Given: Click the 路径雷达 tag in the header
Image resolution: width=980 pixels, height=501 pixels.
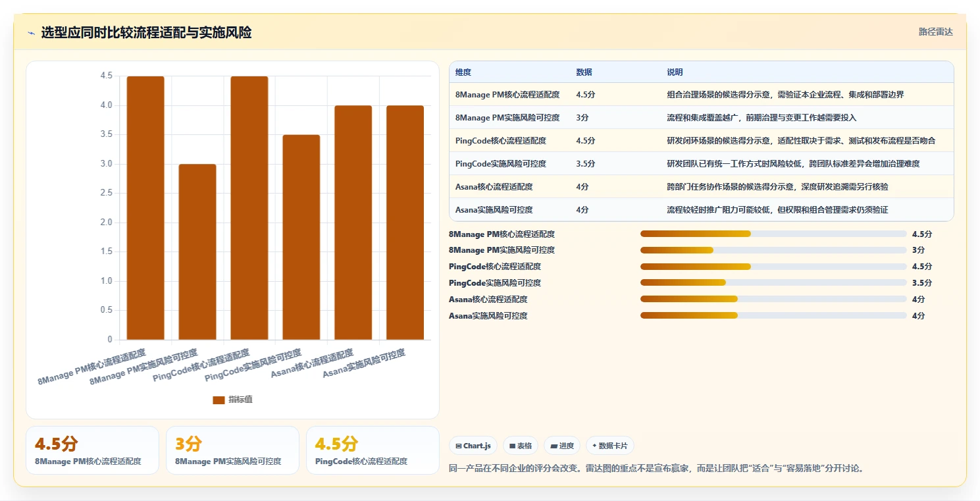Looking at the screenshot, I should 935,32.
